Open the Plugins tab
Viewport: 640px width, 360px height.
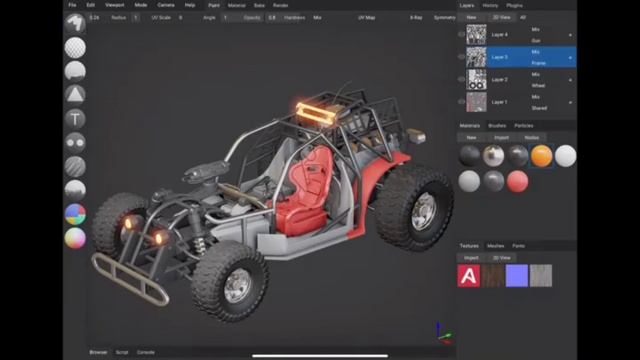tap(514, 6)
